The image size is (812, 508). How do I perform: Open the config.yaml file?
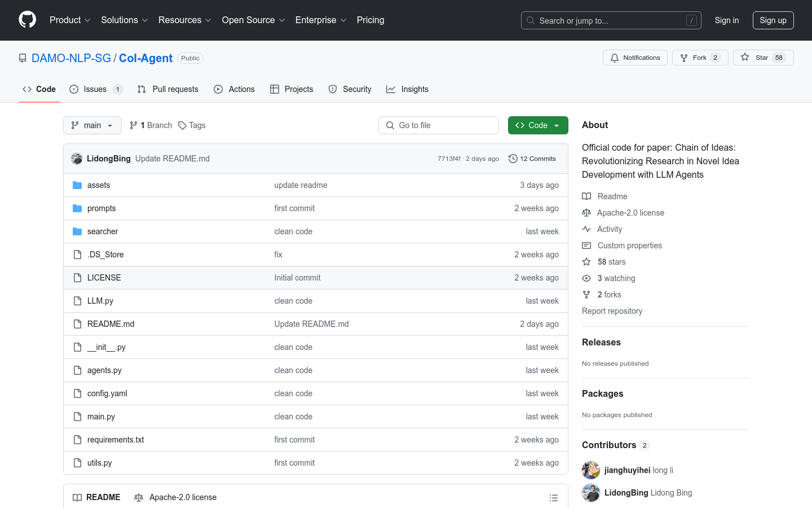click(107, 393)
